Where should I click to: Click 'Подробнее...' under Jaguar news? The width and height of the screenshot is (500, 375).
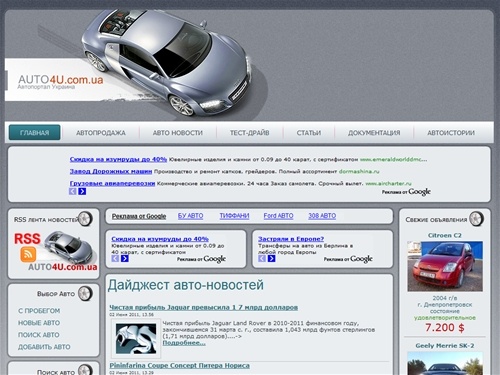(x=184, y=343)
